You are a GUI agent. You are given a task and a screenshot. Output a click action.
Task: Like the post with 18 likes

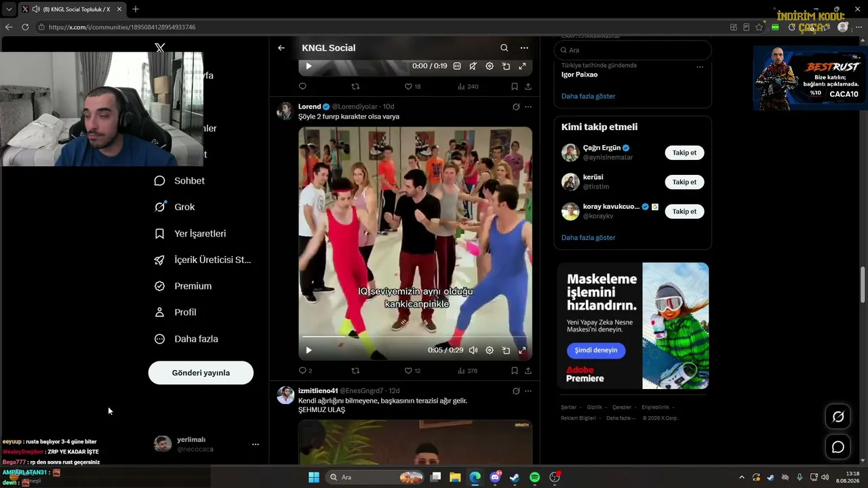[x=412, y=87]
